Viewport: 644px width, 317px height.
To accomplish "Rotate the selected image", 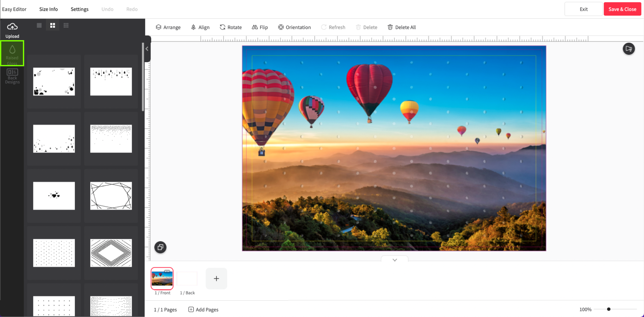I will 231,27.
